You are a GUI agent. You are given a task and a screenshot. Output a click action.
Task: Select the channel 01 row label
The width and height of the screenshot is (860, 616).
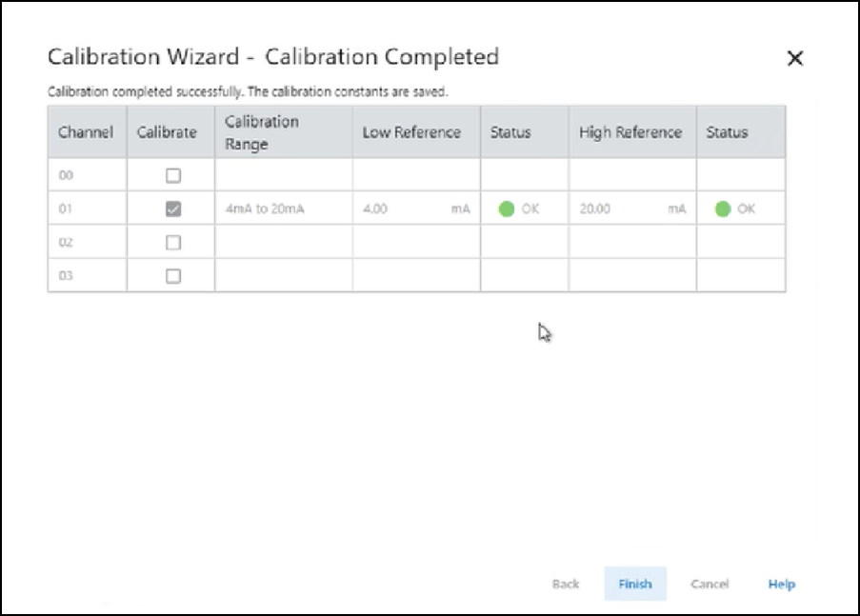click(66, 209)
